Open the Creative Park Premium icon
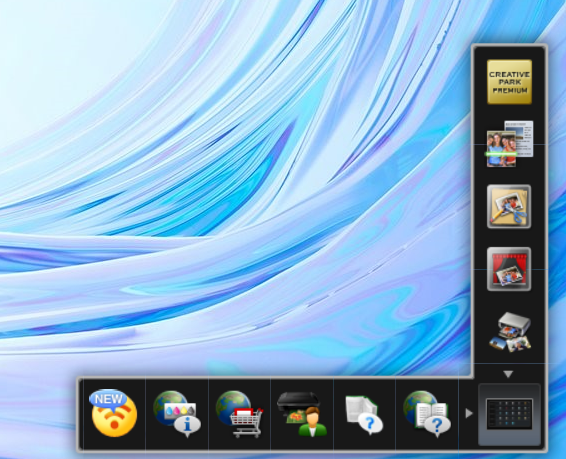This screenshot has height=459, width=566. tap(509, 82)
